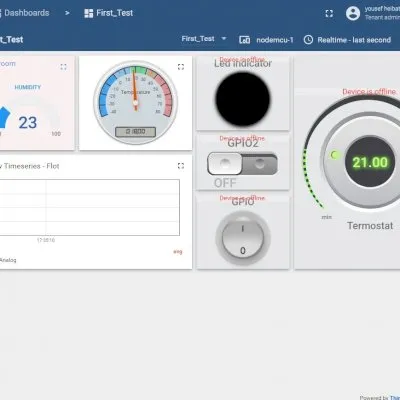
Task: Expand the Timeseries - Flot widget fullscreen
Action: point(181,166)
